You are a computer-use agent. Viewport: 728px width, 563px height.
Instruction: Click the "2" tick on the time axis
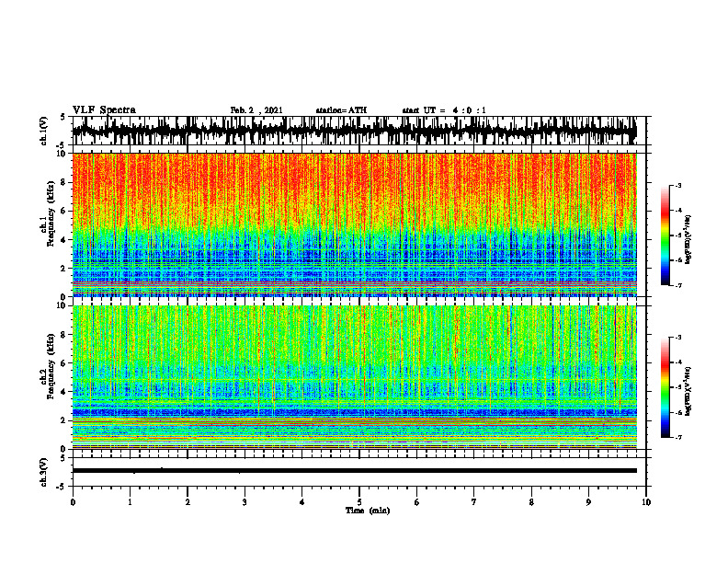[x=188, y=502]
